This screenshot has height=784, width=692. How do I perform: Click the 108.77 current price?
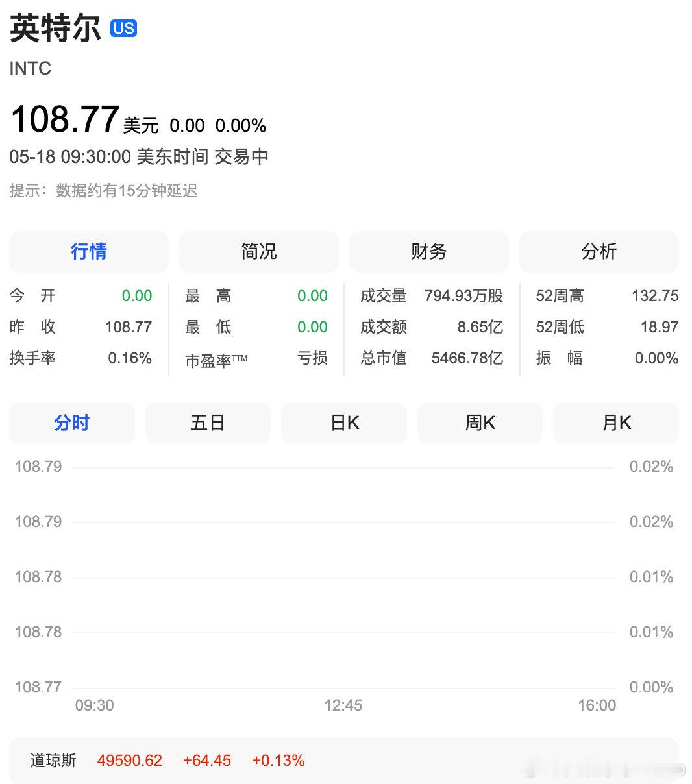click(x=65, y=119)
